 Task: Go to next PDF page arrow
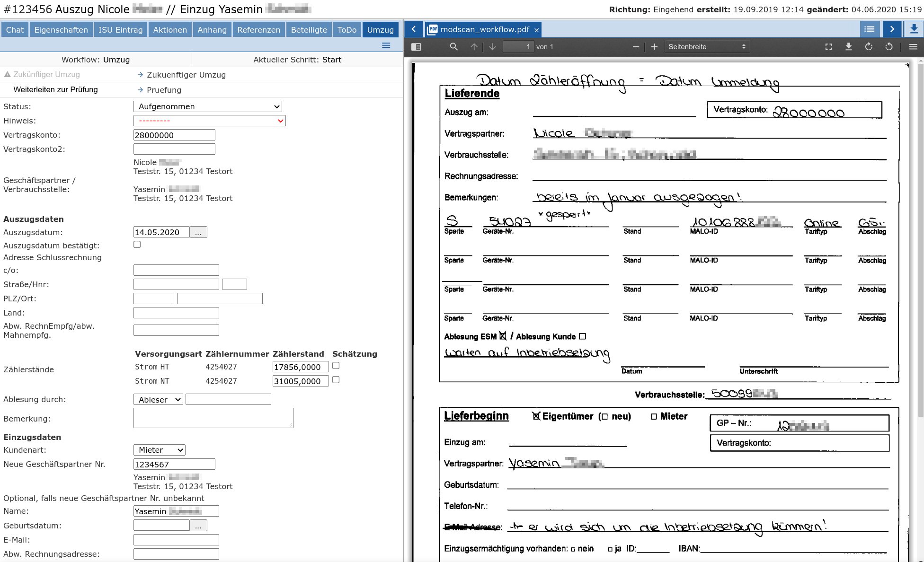click(x=492, y=47)
